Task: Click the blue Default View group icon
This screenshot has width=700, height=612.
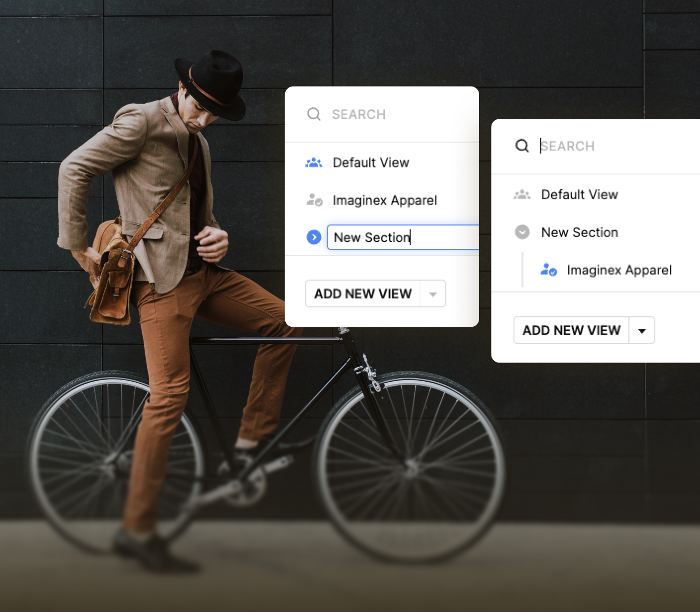Action: 314,163
